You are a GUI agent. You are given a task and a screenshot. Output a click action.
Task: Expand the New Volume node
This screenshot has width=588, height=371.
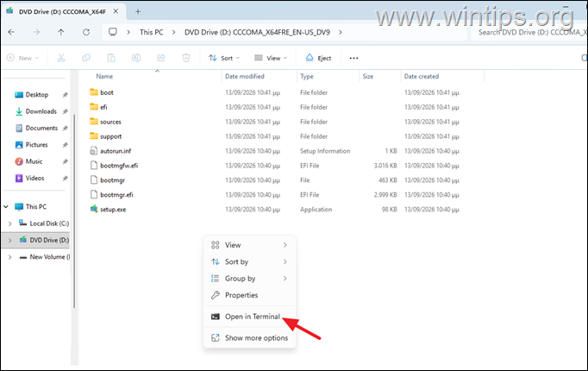[x=10, y=257]
